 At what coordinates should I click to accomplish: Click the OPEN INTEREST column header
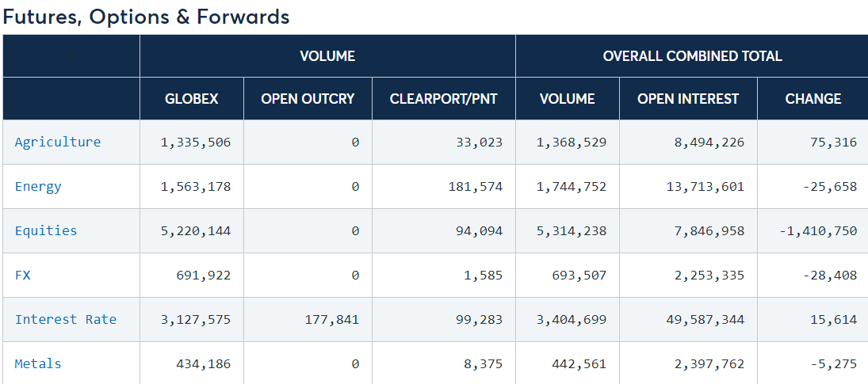[688, 99]
